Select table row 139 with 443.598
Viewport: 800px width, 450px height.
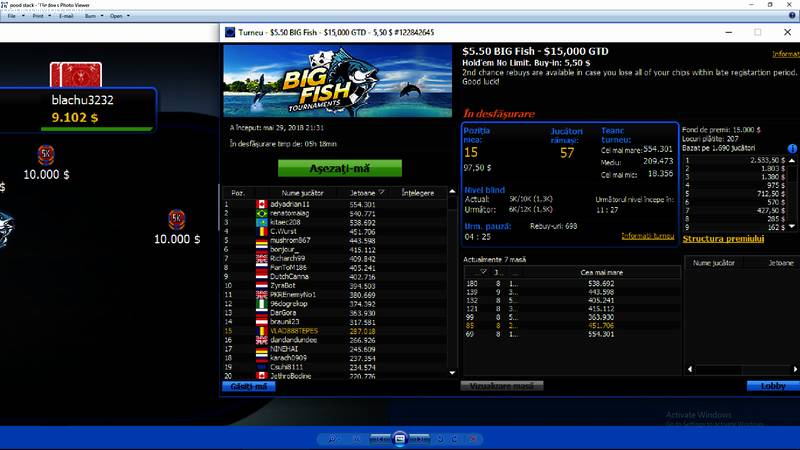coord(571,292)
